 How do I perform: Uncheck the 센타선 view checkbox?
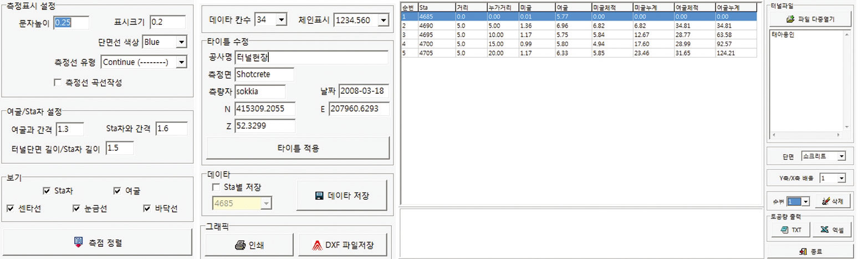click(x=11, y=209)
